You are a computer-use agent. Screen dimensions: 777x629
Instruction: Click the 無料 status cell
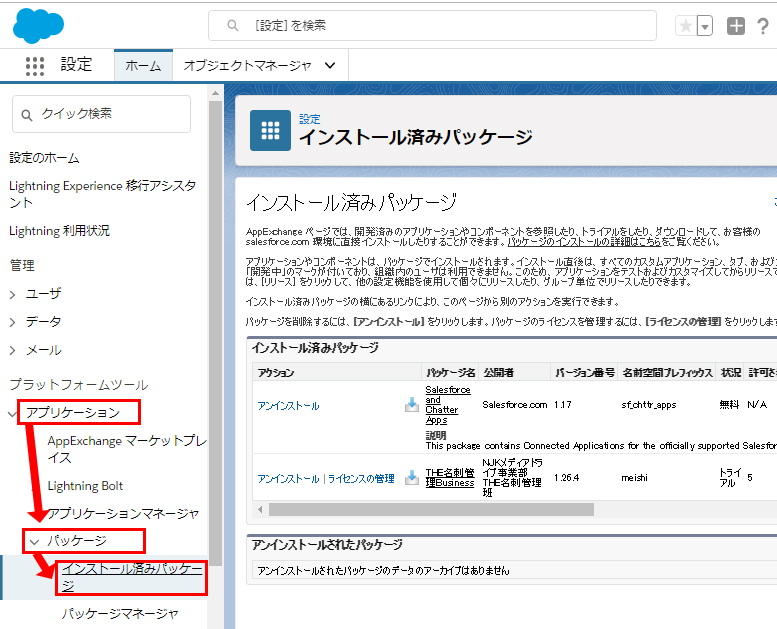729,405
